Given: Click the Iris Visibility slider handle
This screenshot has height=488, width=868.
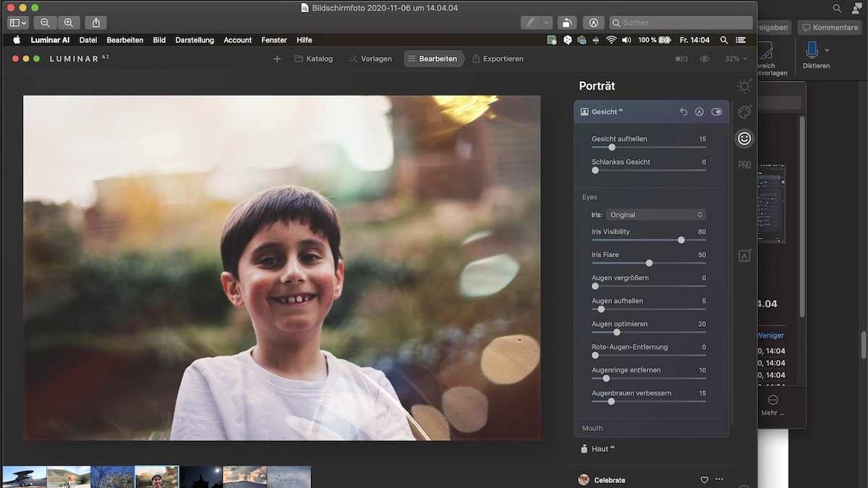Looking at the screenshot, I should click(x=681, y=240).
